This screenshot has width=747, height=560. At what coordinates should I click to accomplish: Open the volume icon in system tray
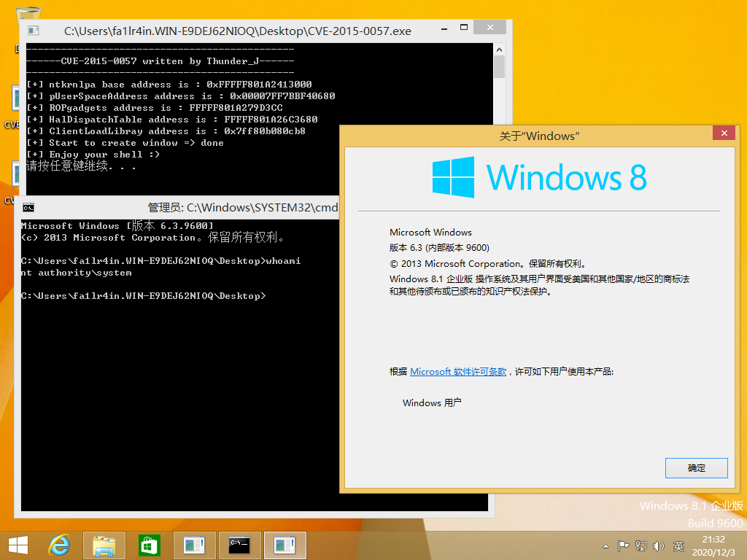[659, 545]
